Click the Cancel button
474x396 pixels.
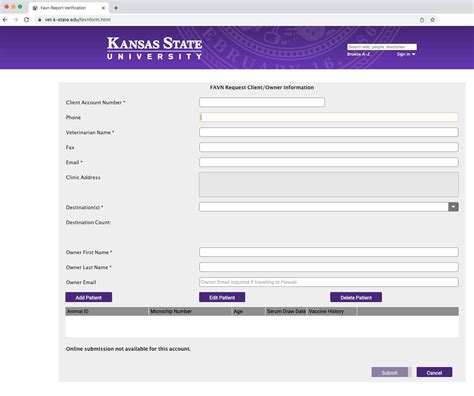(x=434, y=372)
